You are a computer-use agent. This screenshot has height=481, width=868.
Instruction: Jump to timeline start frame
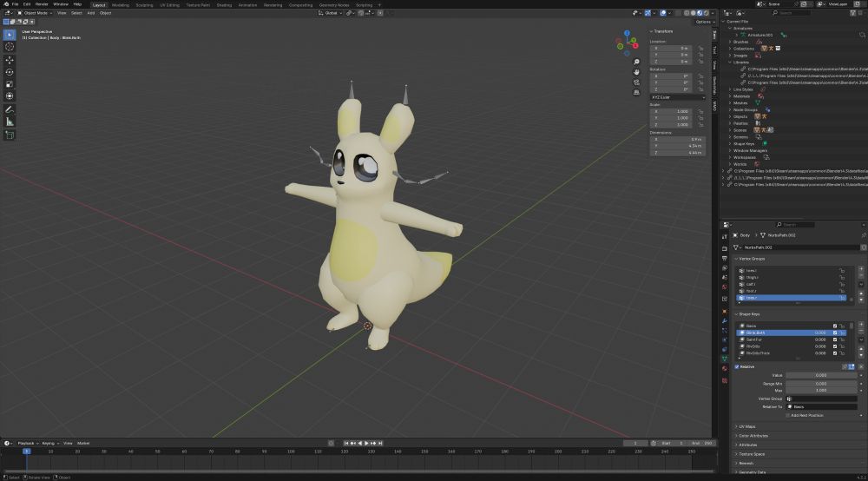click(346, 444)
